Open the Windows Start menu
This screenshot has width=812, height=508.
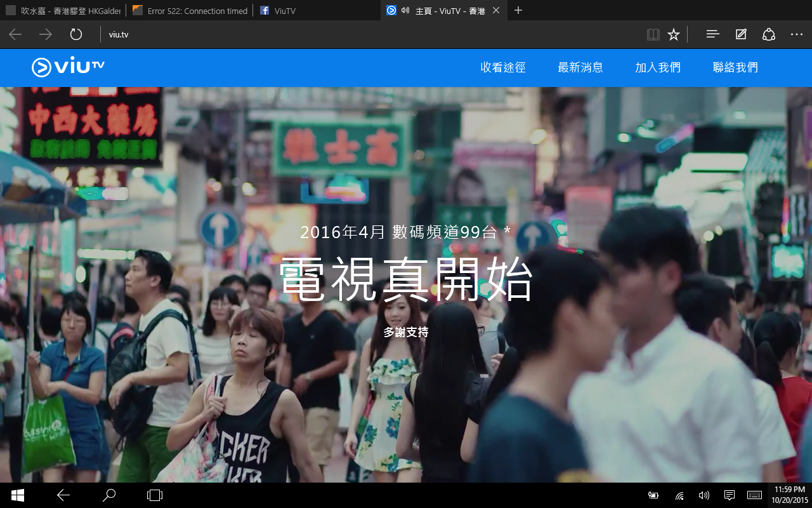(18, 495)
